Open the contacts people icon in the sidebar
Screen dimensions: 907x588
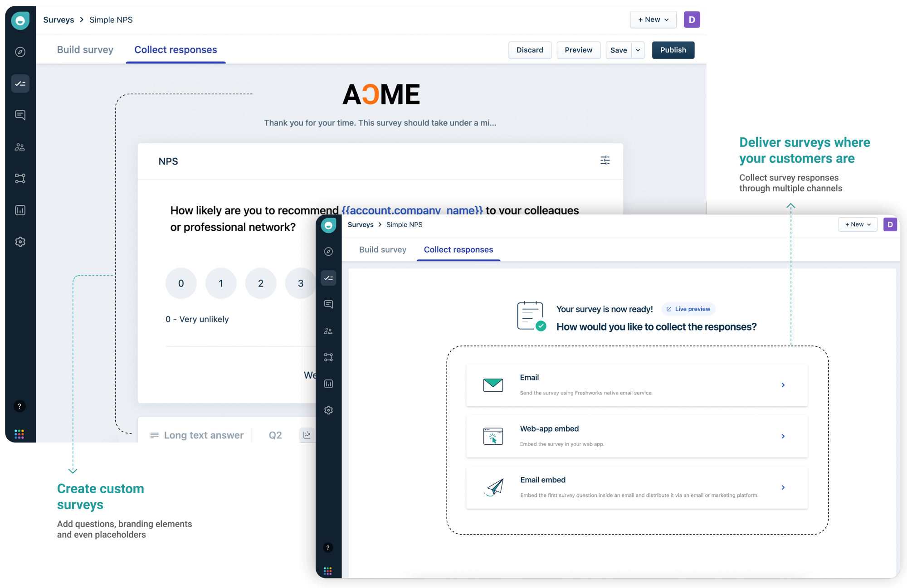tap(20, 146)
